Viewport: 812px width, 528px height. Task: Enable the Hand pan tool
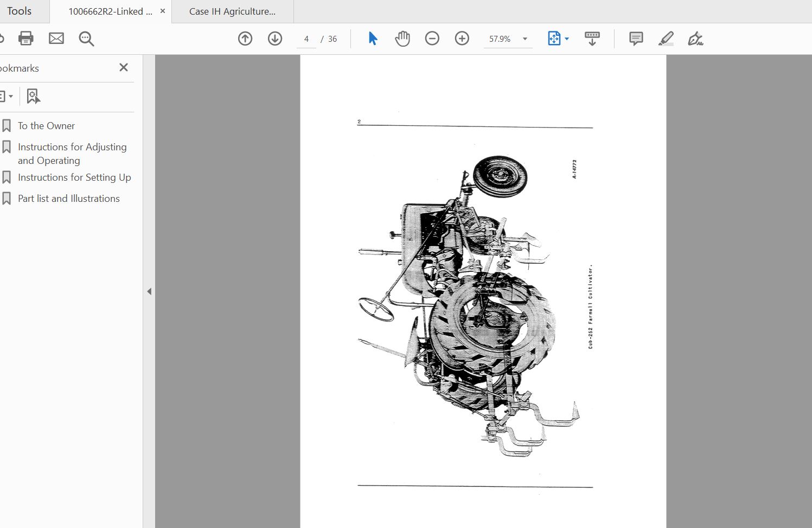point(402,39)
